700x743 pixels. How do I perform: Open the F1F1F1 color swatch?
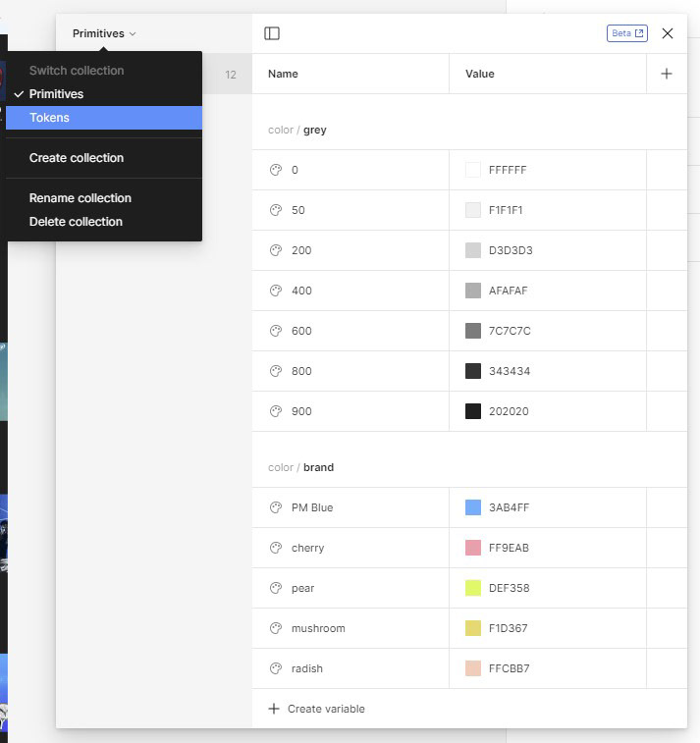[473, 210]
